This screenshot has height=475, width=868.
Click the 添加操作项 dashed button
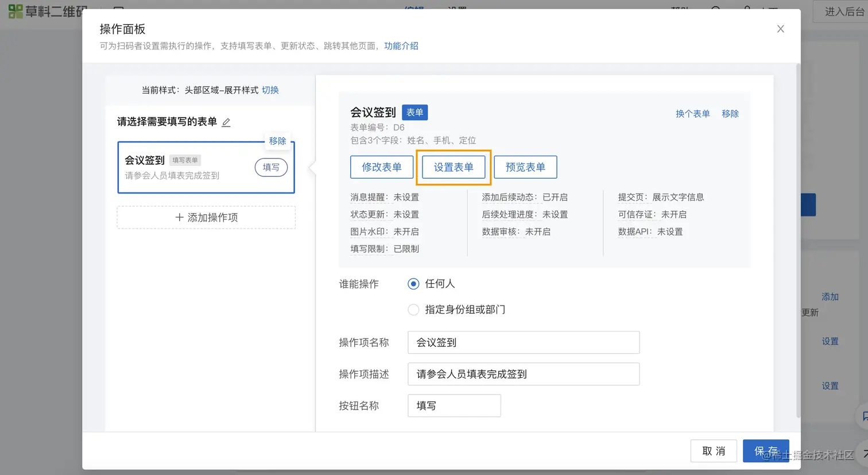click(x=206, y=217)
